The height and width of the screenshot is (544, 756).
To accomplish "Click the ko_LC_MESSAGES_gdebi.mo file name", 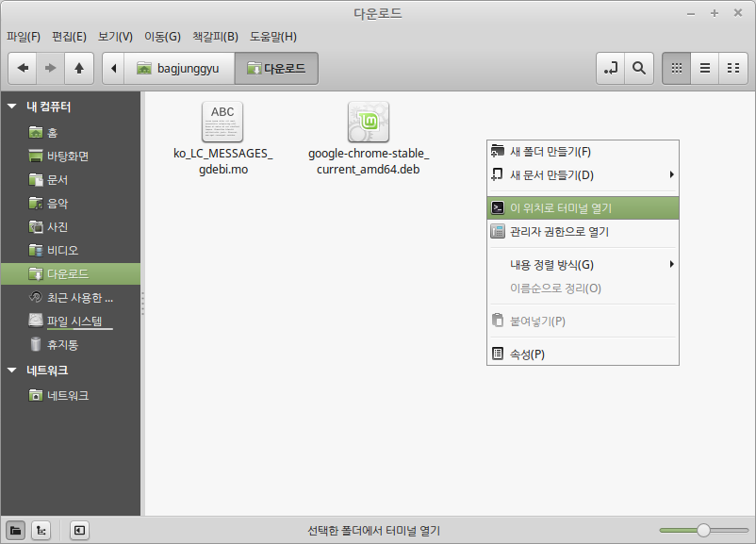I will click(223, 161).
